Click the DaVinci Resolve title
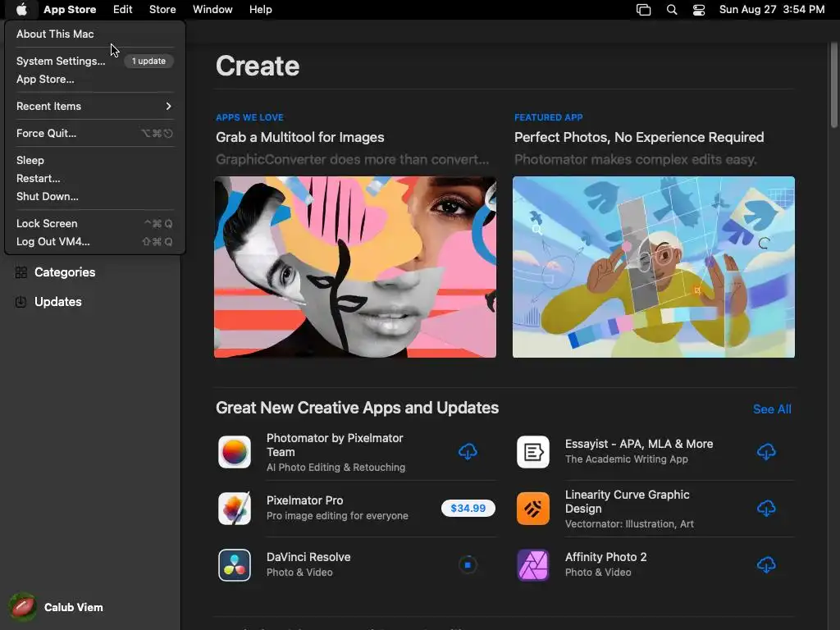840x630 pixels. 308,557
